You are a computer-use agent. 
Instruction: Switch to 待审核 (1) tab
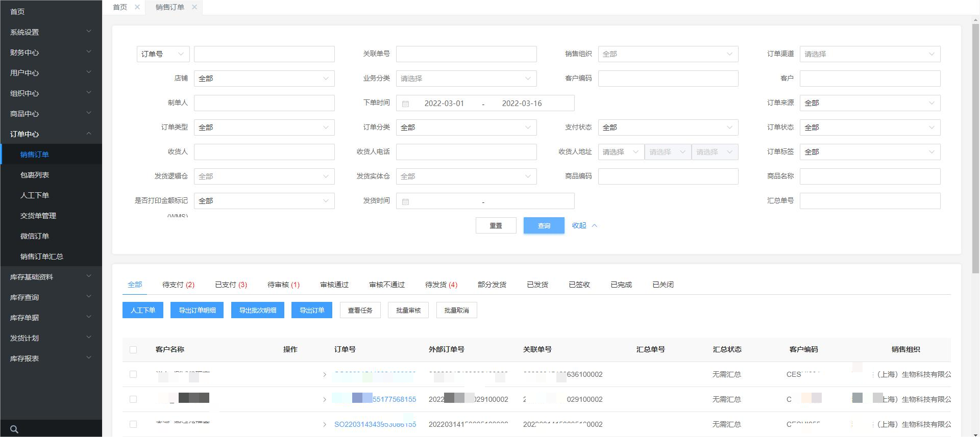(283, 285)
